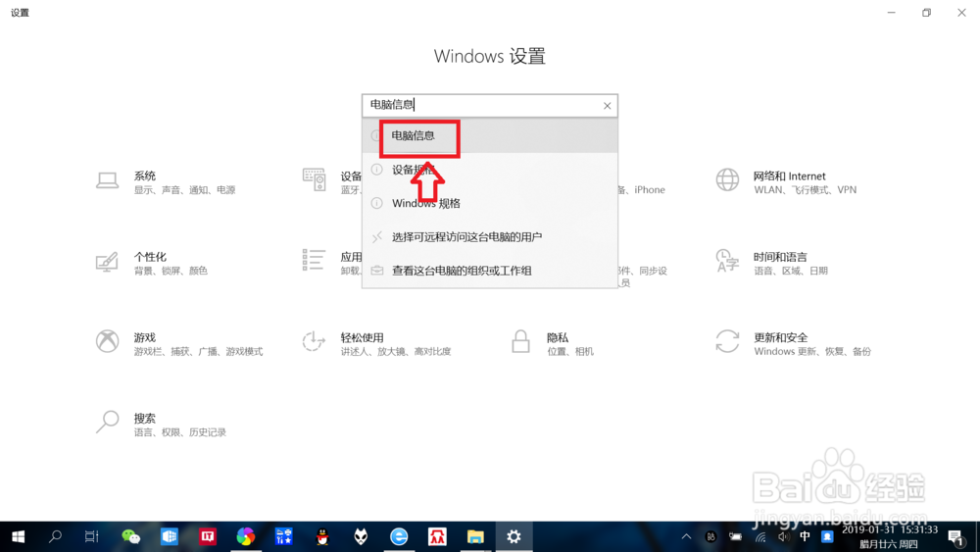The width and height of the screenshot is (980, 552).
Task: Click the 轻松使用 icon
Action: (314, 341)
